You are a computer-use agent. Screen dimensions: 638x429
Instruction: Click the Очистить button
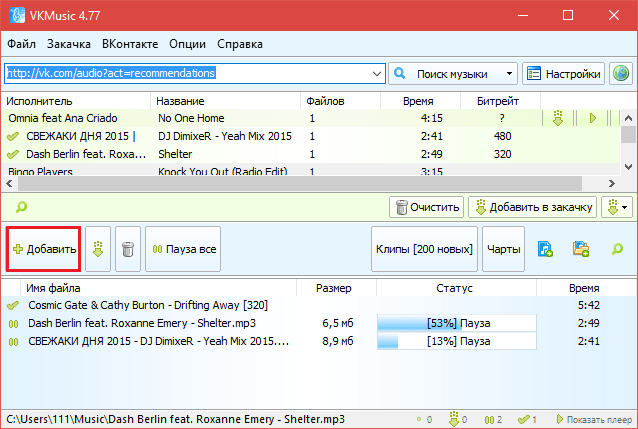point(426,207)
